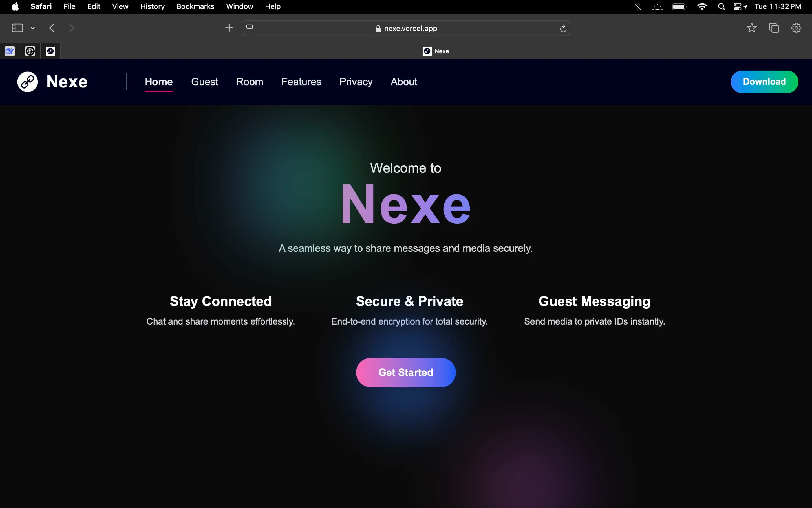Click 'End-to-end encryption for total security.' text
This screenshot has height=508, width=812.
409,321
